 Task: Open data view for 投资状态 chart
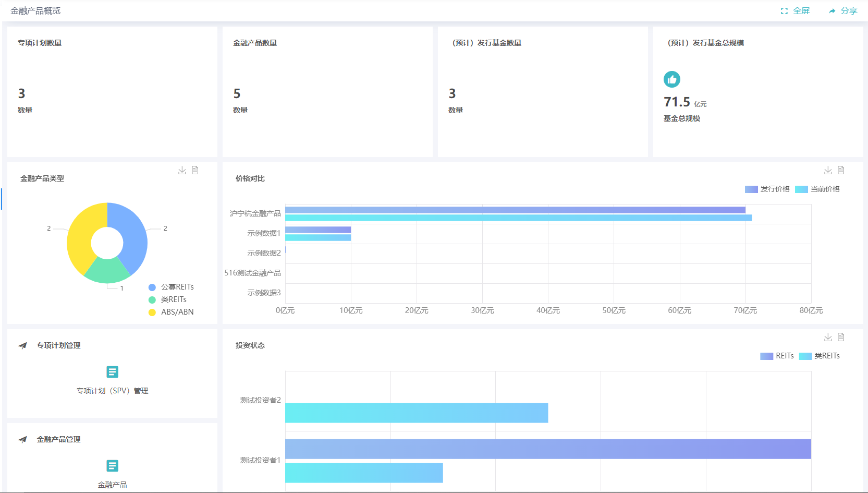tap(841, 337)
